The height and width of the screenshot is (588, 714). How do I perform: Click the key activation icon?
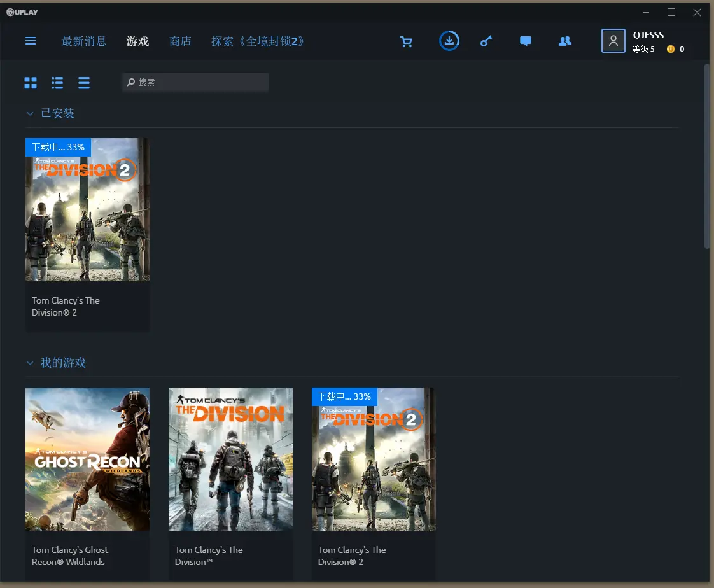[x=486, y=41]
